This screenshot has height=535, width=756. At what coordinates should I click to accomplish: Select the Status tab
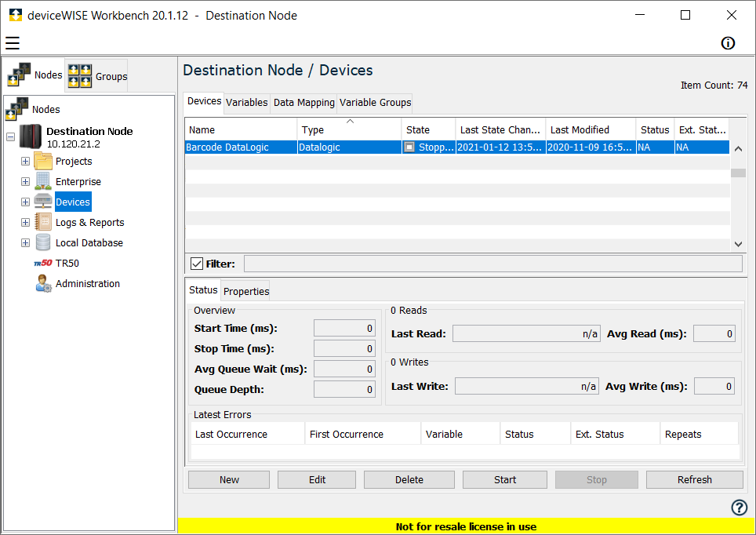point(203,290)
